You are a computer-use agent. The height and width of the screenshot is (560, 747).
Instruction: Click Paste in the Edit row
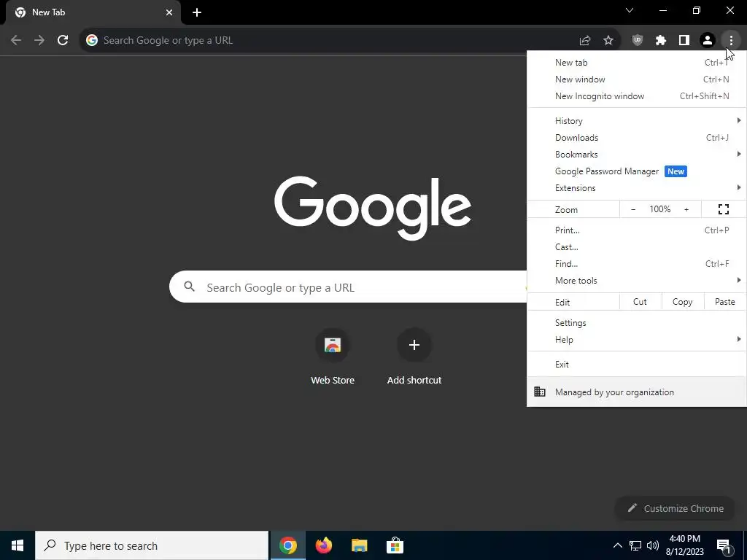724,302
